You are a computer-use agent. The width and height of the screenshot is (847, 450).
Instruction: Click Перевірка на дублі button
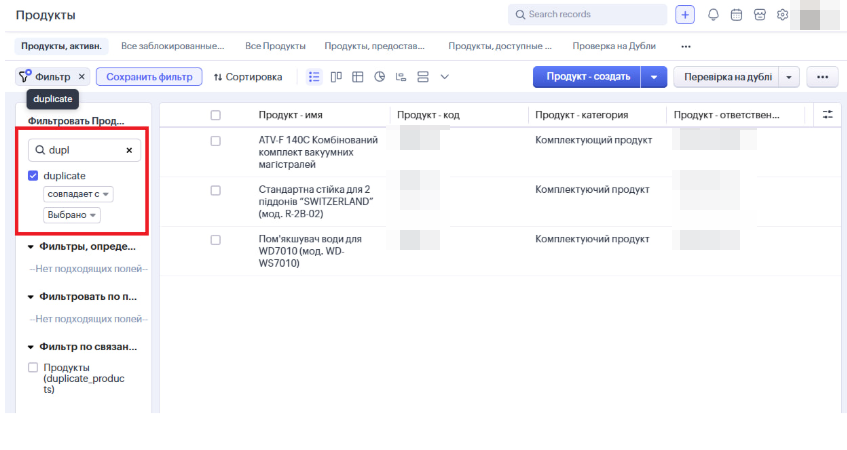point(727,77)
